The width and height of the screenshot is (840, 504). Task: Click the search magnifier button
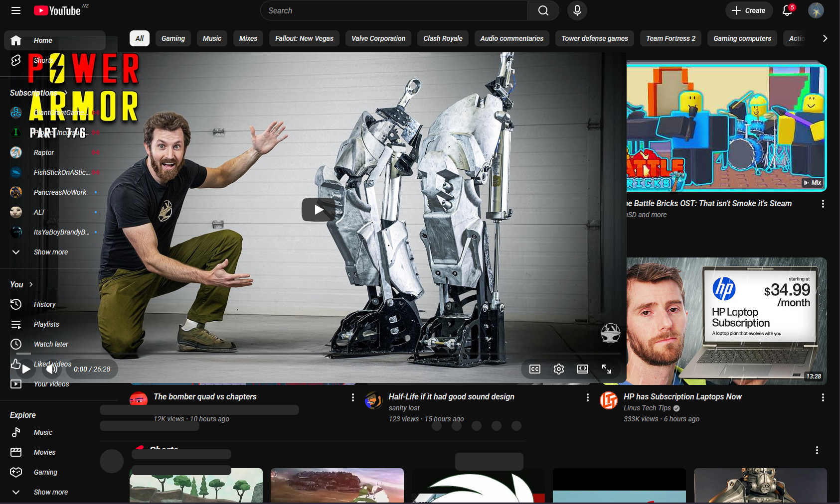543,10
